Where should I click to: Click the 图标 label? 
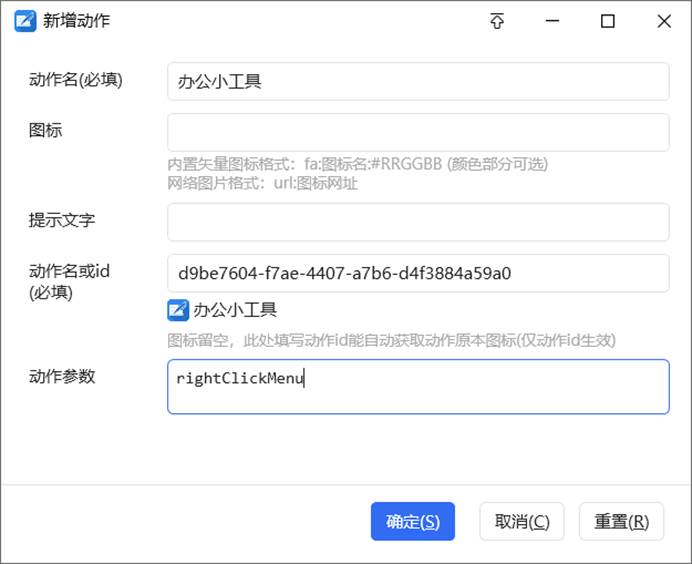[45, 130]
